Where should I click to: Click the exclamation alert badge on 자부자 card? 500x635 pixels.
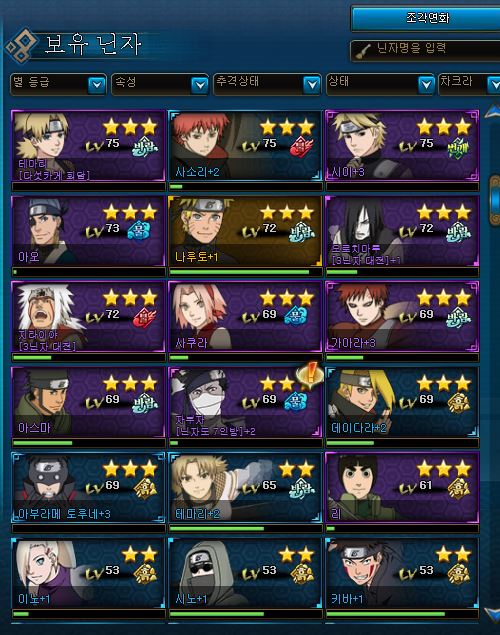310,375
